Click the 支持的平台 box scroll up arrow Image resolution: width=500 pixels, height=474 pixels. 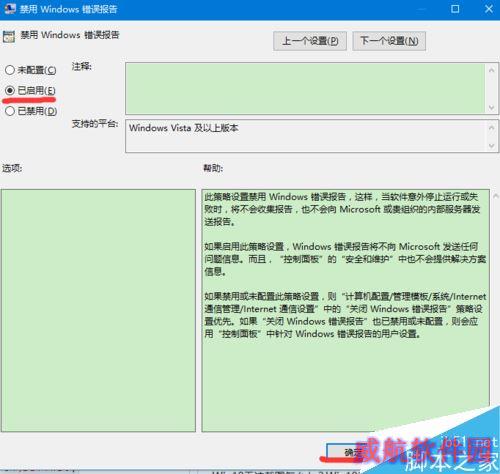[491, 128]
